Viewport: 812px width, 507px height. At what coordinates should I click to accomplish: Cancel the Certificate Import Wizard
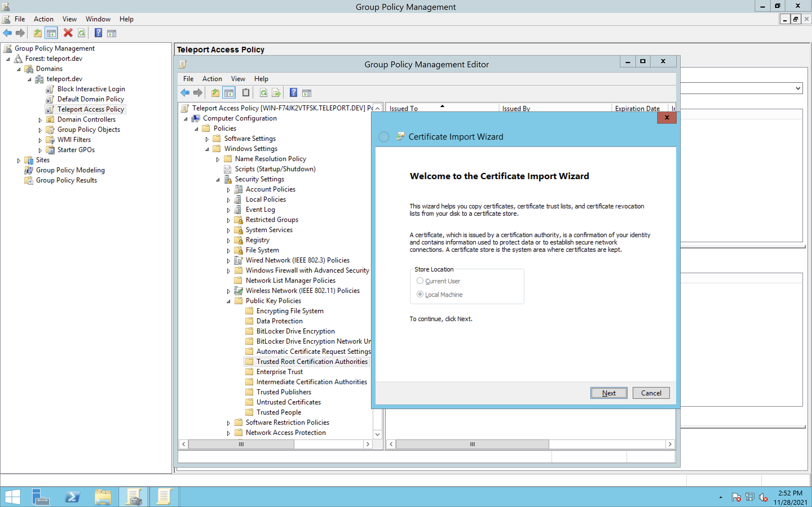pos(651,393)
